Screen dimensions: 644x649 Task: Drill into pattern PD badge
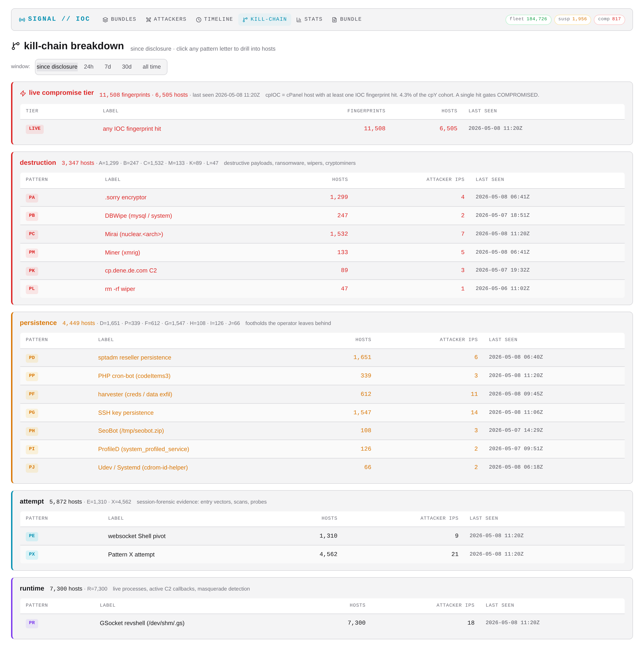32,358
